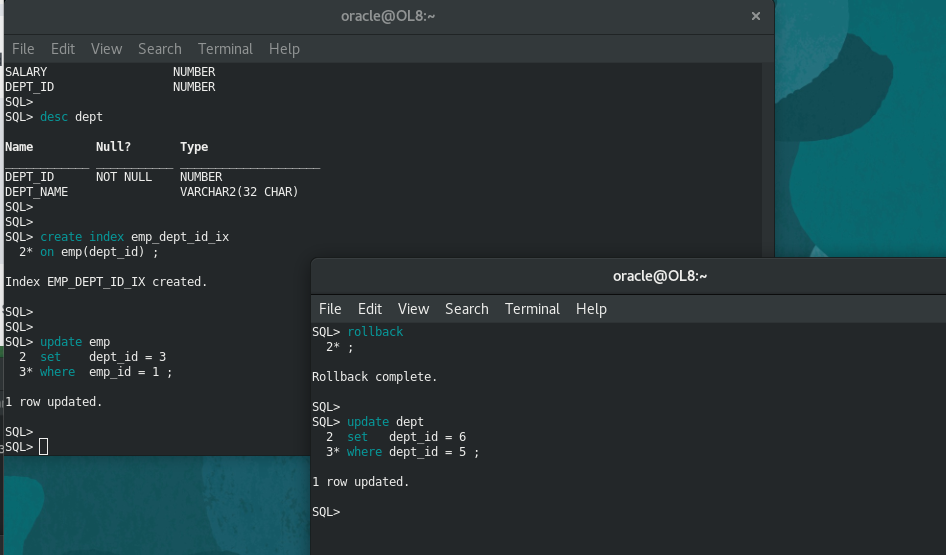
Task: Click 'Index EMP_DEPT_ID_IX created.' text
Action: tap(106, 282)
